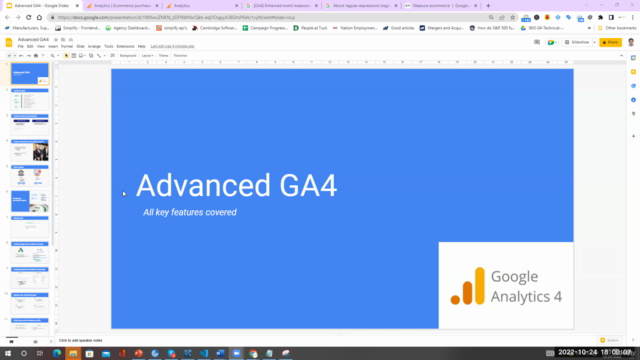This screenshot has height=360, width=640.
Task: Switch to the Measure ecommerce browser tab
Action: [441, 6]
